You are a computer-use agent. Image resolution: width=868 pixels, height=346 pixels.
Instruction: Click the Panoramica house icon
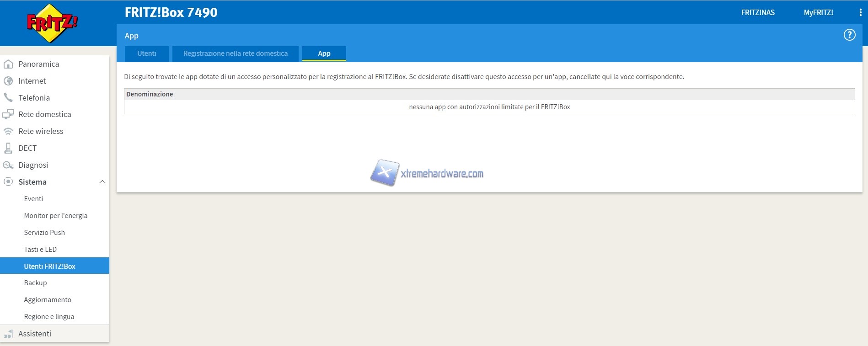(8, 64)
